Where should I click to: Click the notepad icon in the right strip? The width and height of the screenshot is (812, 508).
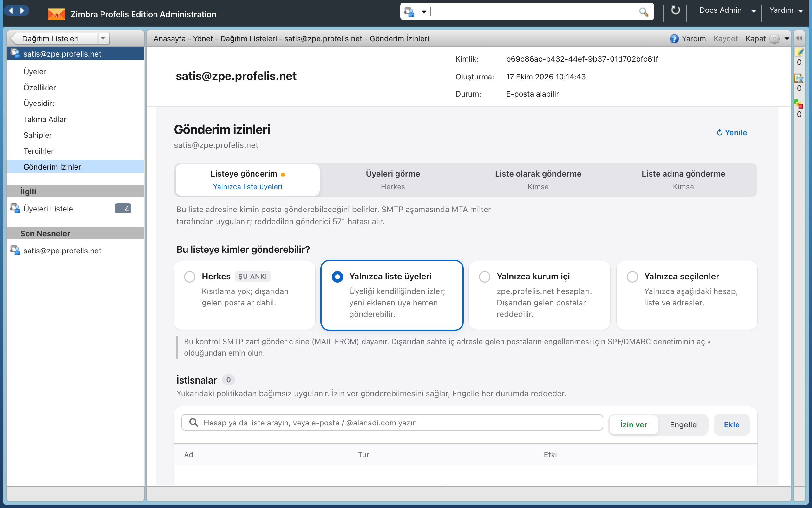(799, 52)
